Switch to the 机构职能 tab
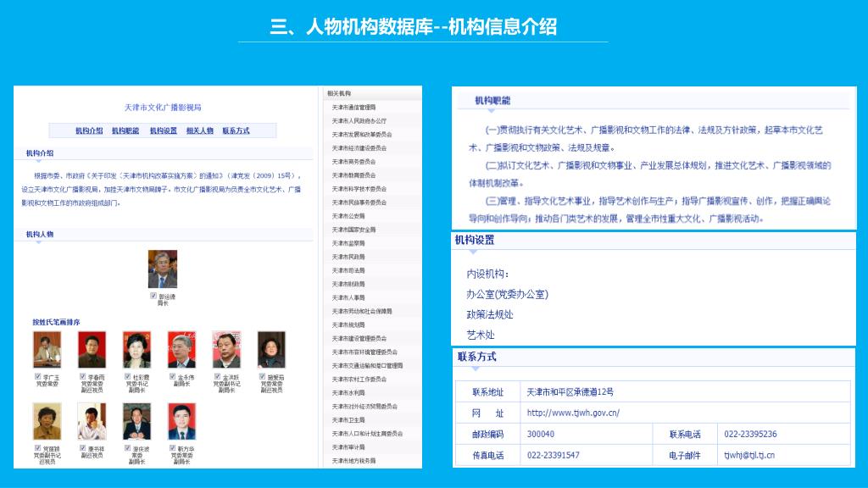The height and width of the screenshot is (488, 868). 125,130
